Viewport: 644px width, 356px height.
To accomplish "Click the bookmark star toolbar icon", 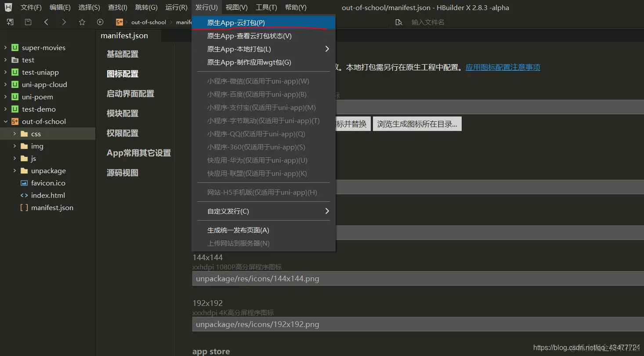I will [82, 22].
